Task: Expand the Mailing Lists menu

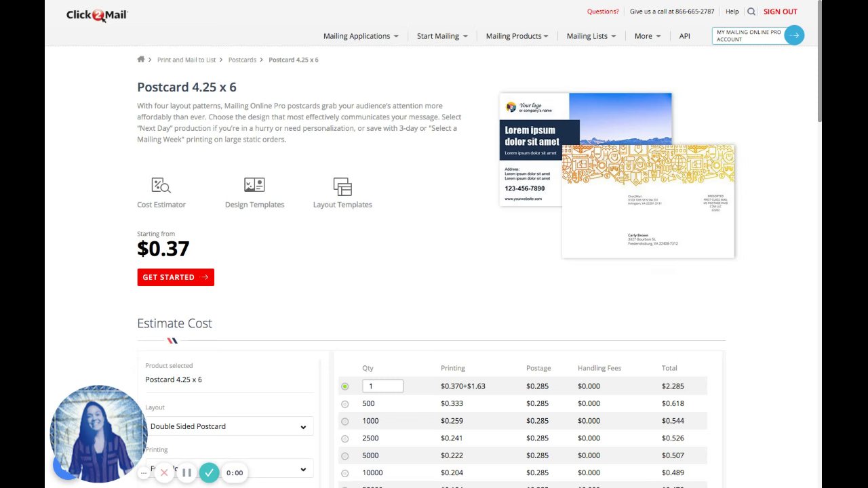Action: tap(591, 36)
